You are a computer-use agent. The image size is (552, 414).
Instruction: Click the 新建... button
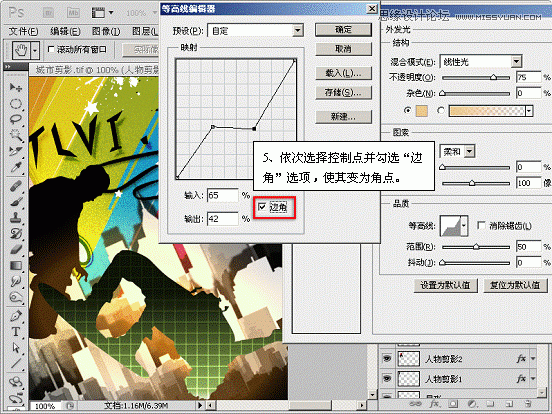point(343,117)
